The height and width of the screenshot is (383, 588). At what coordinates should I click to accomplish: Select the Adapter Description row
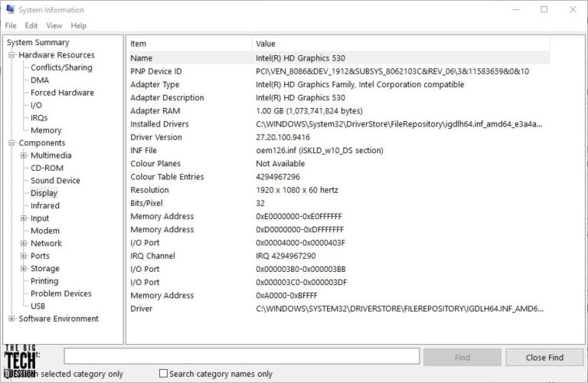[338, 97]
